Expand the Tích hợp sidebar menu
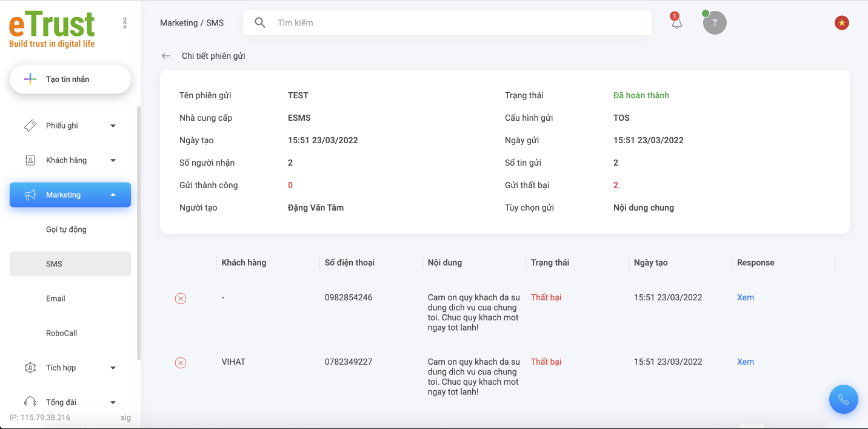868x429 pixels. click(x=70, y=368)
